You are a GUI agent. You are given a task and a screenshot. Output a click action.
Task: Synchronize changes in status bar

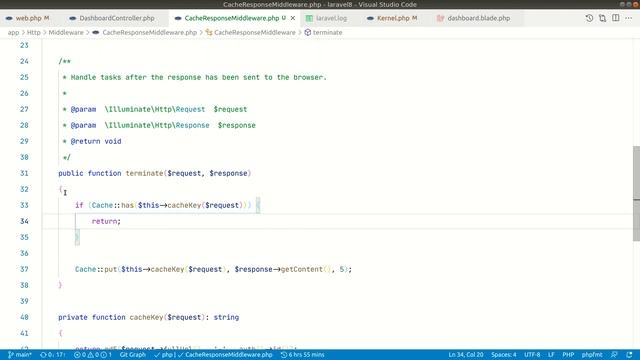tap(52, 355)
